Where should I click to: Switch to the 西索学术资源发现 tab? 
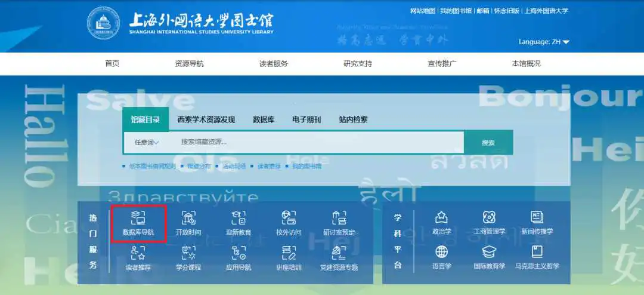coord(206,119)
